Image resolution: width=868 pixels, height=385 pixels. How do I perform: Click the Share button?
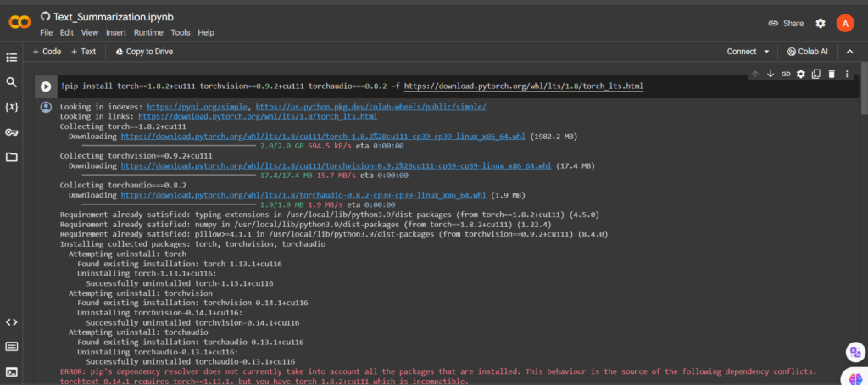tap(786, 23)
